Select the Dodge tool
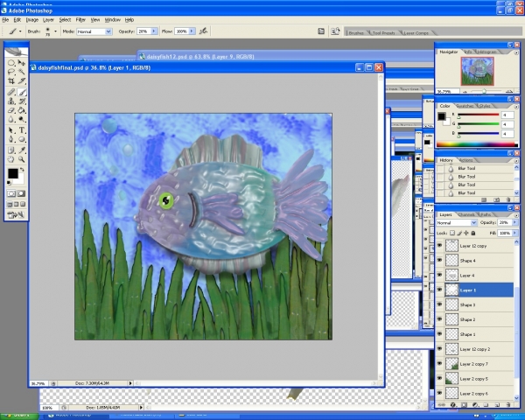Image resolution: width=525 pixels, height=420 pixels. (x=21, y=119)
